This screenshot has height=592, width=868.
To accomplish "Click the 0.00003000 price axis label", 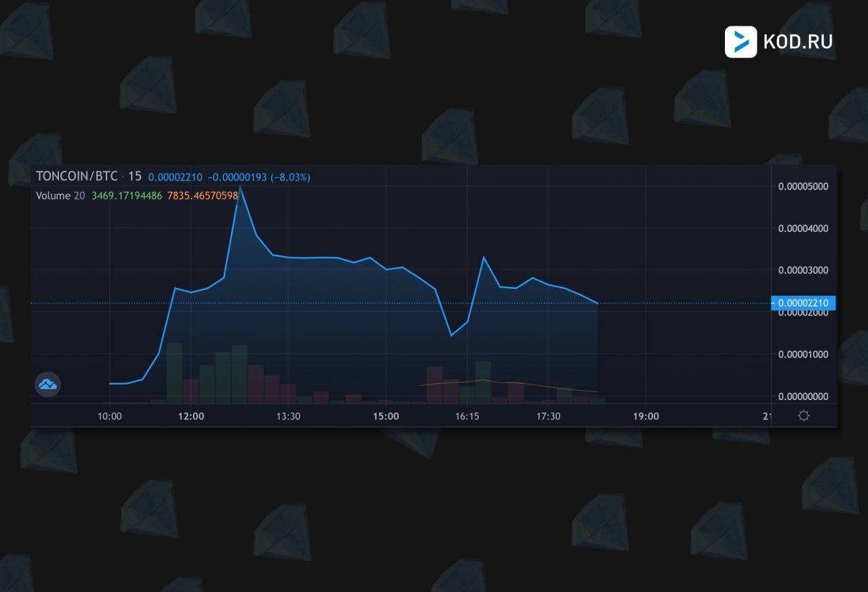I will (x=803, y=271).
